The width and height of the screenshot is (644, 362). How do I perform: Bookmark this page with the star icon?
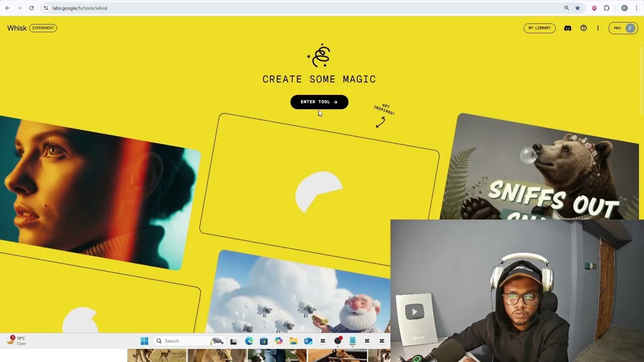(578, 8)
